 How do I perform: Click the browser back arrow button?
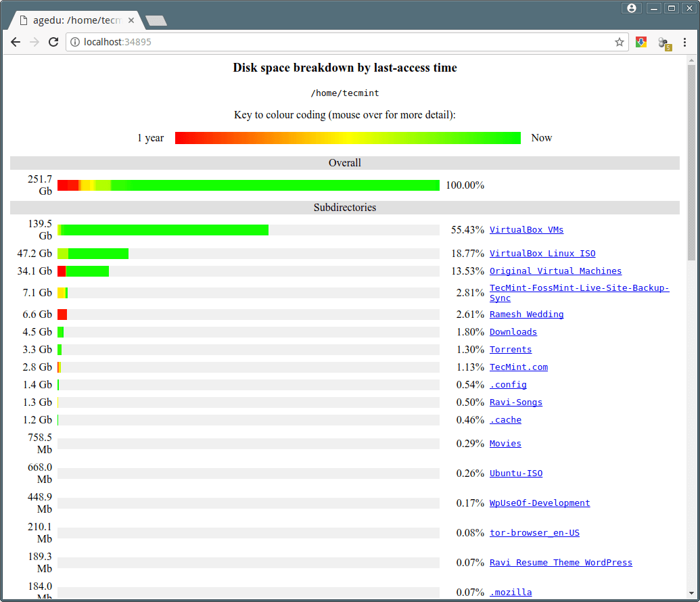tap(16, 42)
